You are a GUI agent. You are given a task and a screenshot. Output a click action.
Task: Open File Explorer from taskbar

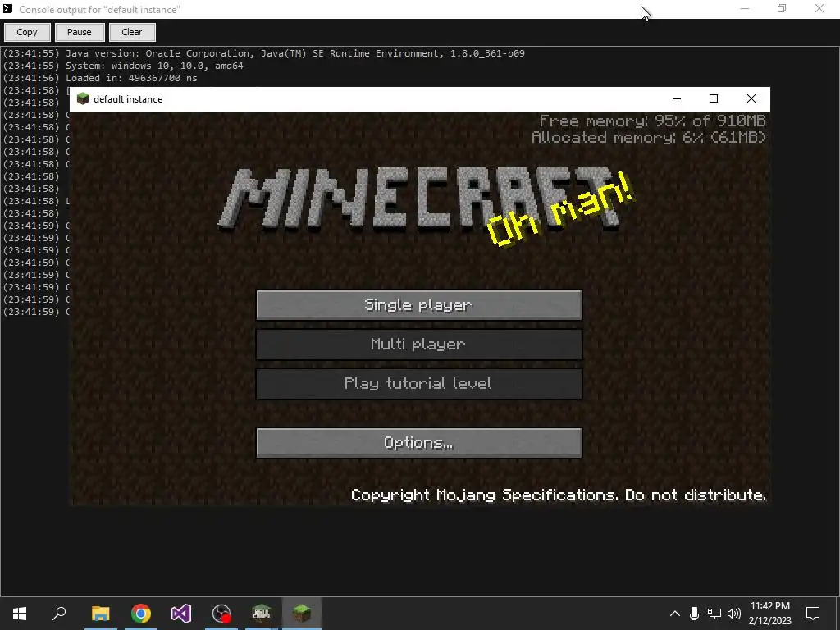coord(100,614)
